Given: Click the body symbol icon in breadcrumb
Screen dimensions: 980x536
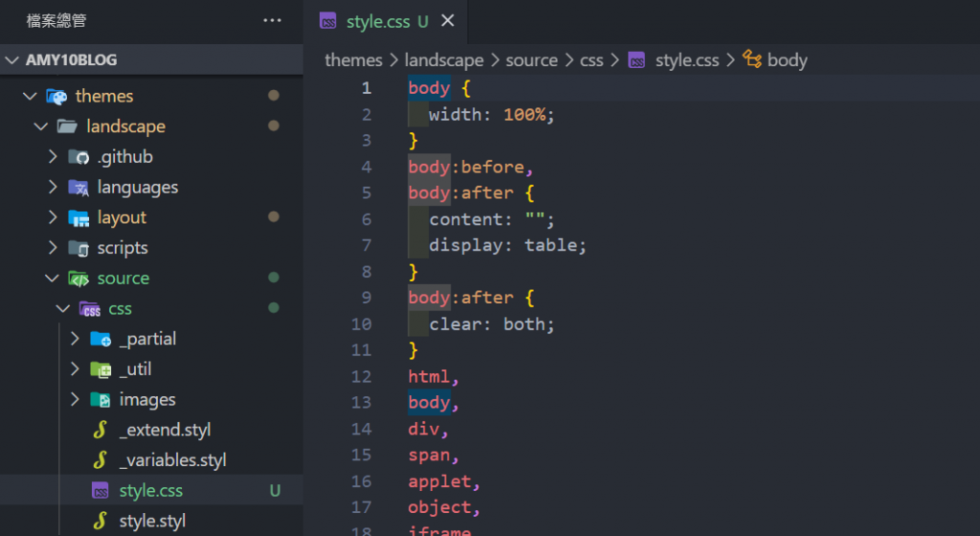Looking at the screenshot, I should pyautogui.click(x=752, y=60).
